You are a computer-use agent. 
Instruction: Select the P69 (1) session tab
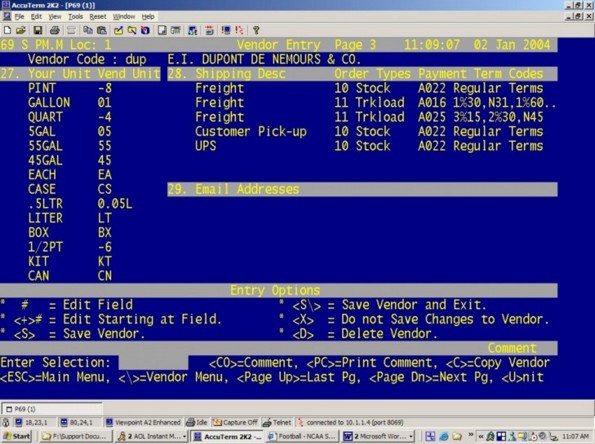[51, 409]
